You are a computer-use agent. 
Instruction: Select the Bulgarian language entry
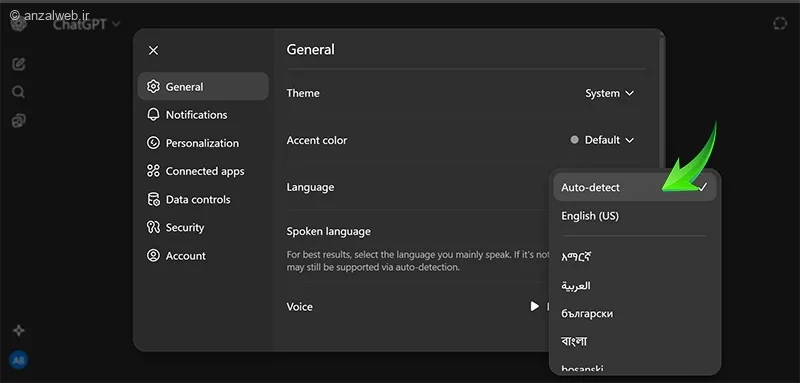click(587, 314)
